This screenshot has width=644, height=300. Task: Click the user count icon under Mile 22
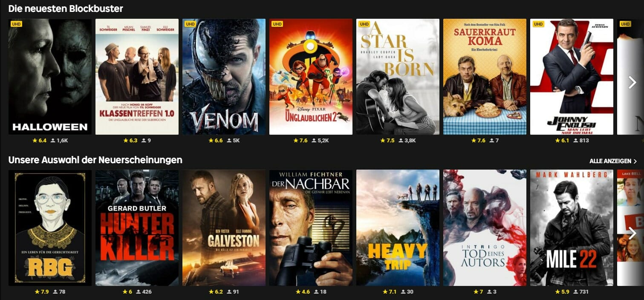point(576,292)
